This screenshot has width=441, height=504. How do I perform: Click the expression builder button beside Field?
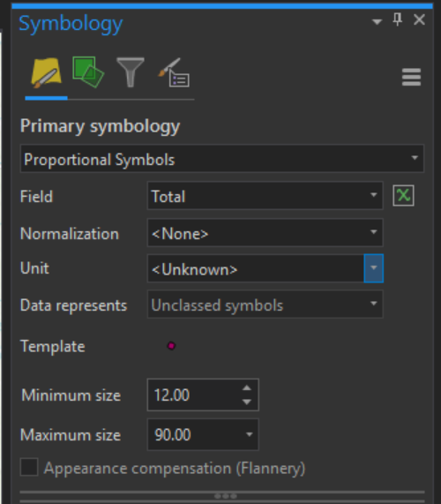[403, 195]
